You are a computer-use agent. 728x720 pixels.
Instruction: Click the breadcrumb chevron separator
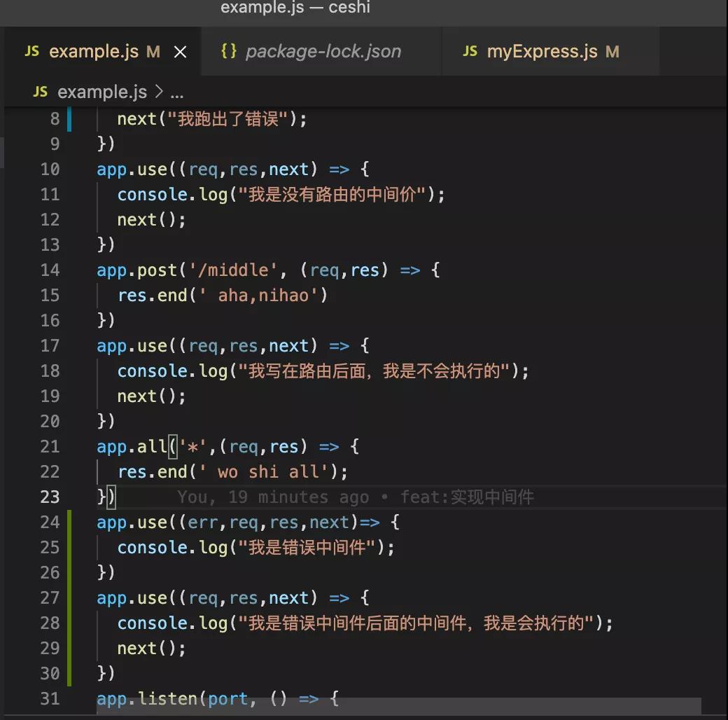(x=159, y=92)
